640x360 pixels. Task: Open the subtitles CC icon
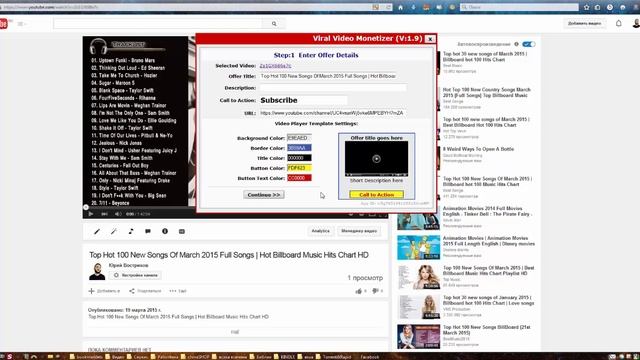coord(182,231)
